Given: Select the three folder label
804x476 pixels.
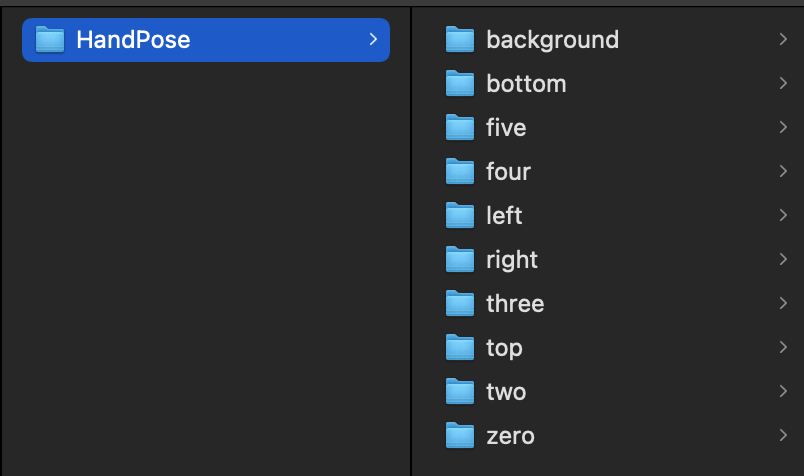Looking at the screenshot, I should click(515, 304).
